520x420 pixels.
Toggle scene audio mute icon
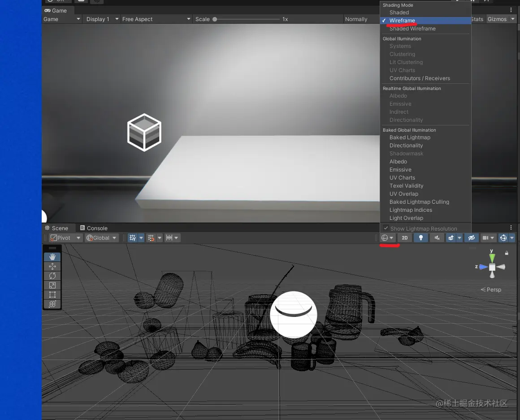tap(437, 238)
